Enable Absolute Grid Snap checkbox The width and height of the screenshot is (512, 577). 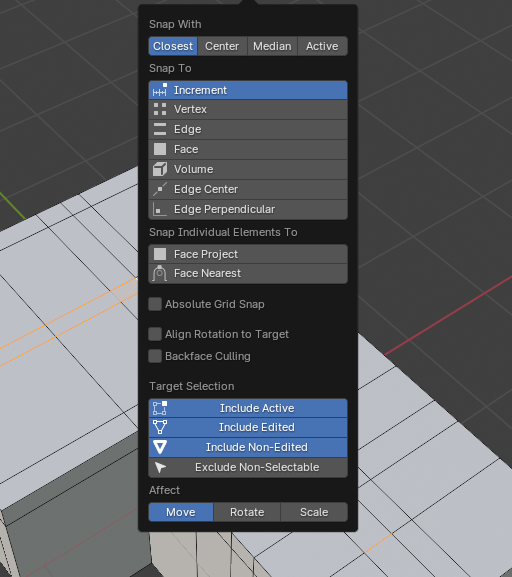[x=155, y=304]
